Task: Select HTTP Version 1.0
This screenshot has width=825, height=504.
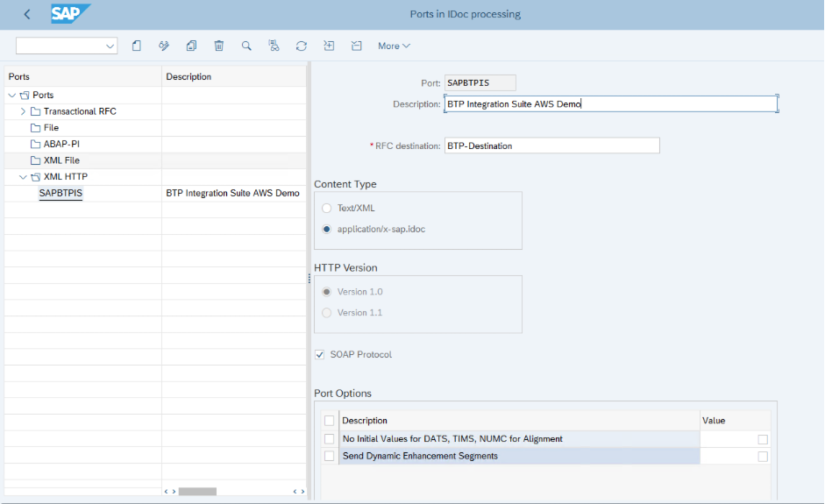Action: (x=327, y=292)
